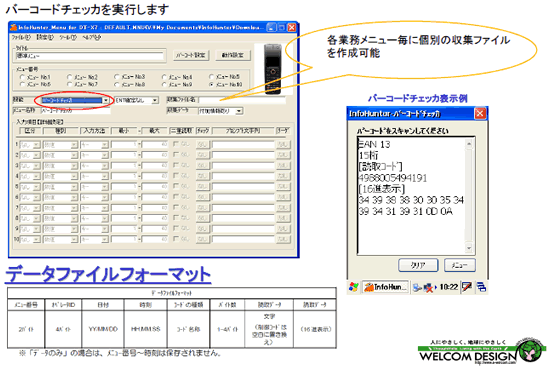Open the データファイルフォーマット link

[108, 274]
